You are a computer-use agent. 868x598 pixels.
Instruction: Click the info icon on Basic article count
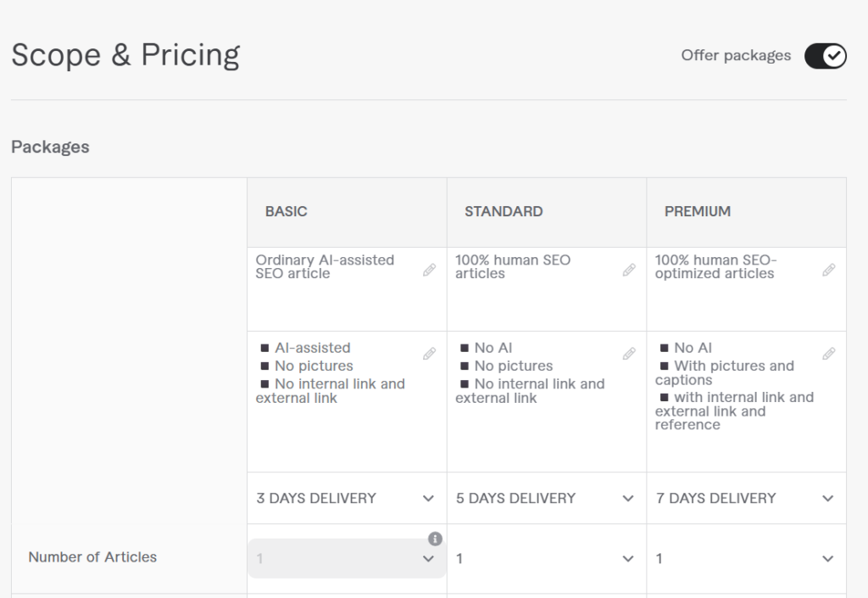click(x=435, y=538)
